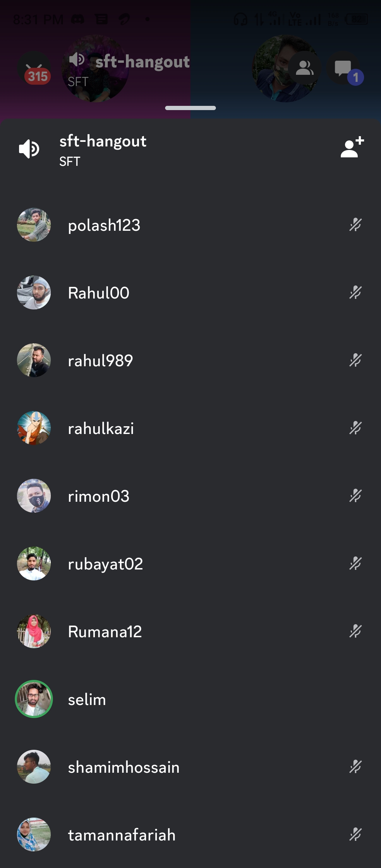Open rubayat02 user entry
The height and width of the screenshot is (868, 381).
190,563
